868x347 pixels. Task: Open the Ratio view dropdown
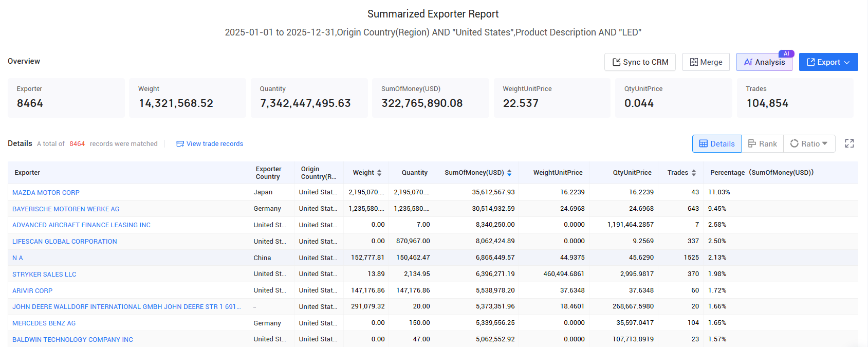[809, 144]
